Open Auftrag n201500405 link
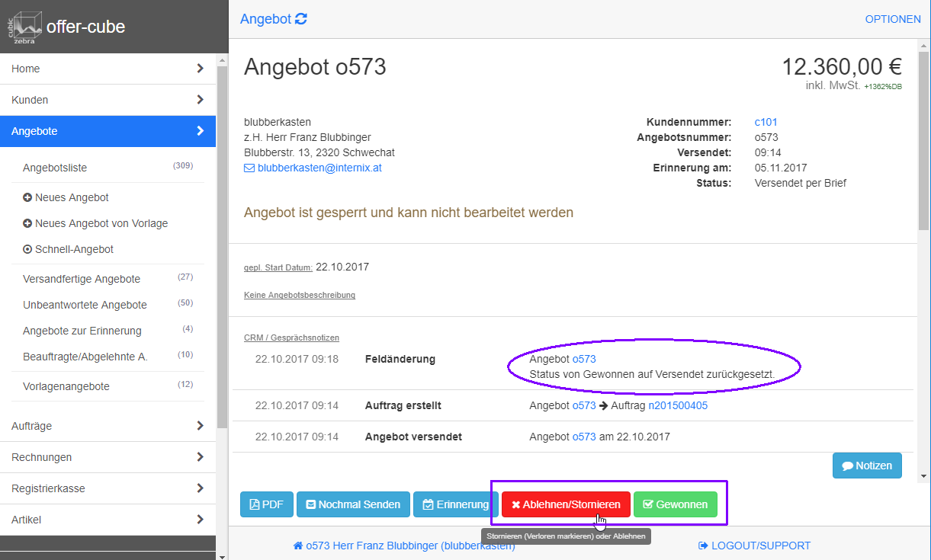Viewport: 931px width, 560px height. [x=678, y=406]
